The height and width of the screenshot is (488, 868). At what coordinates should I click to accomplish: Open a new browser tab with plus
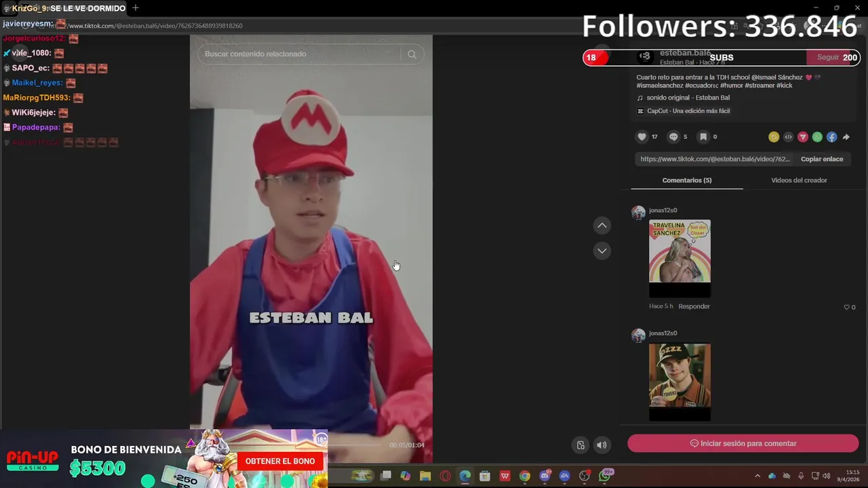point(136,8)
